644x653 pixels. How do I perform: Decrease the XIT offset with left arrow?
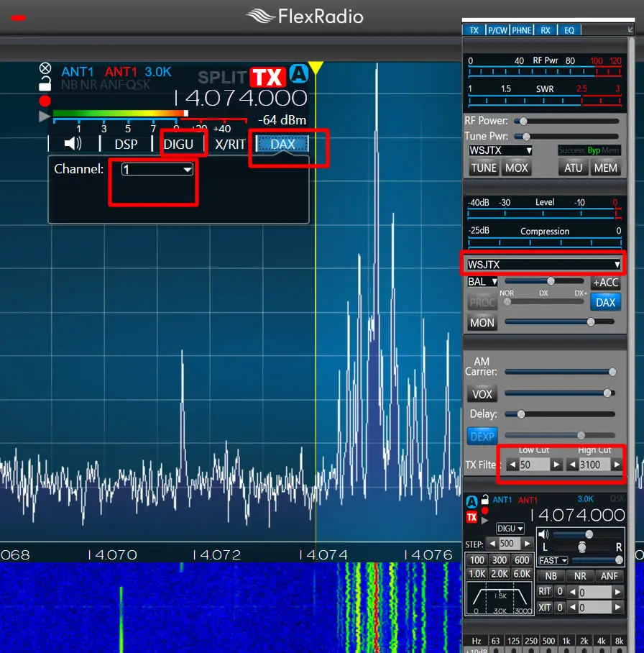[x=573, y=608]
